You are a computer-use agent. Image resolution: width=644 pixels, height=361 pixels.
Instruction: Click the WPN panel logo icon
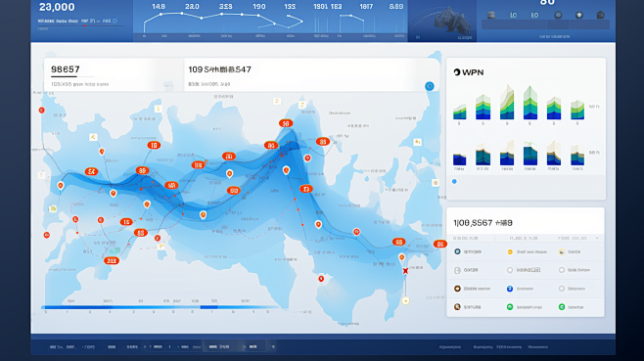[x=457, y=72]
